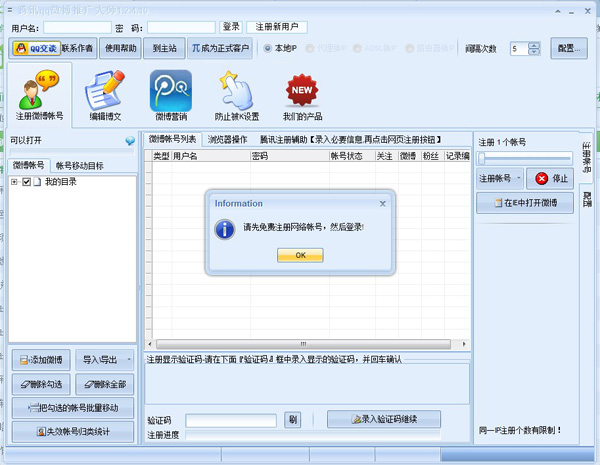This screenshot has width=600, height=465.
Task: Select the vertical 配置 side tab
Action: [x=586, y=199]
